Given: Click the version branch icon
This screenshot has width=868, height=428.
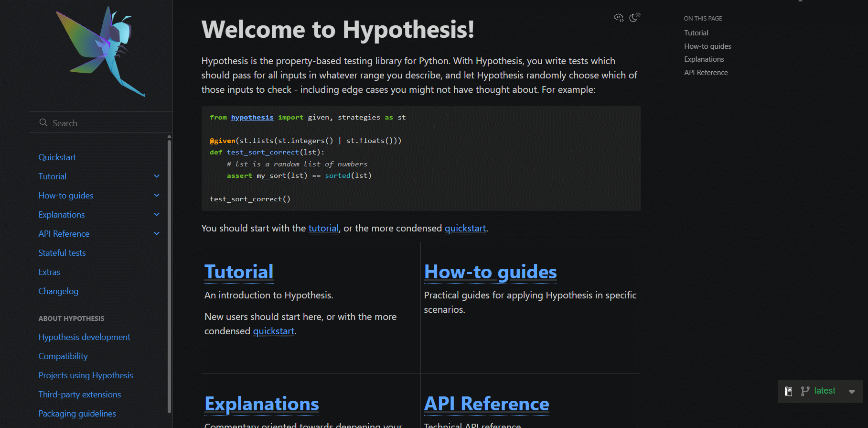Looking at the screenshot, I should (805, 391).
